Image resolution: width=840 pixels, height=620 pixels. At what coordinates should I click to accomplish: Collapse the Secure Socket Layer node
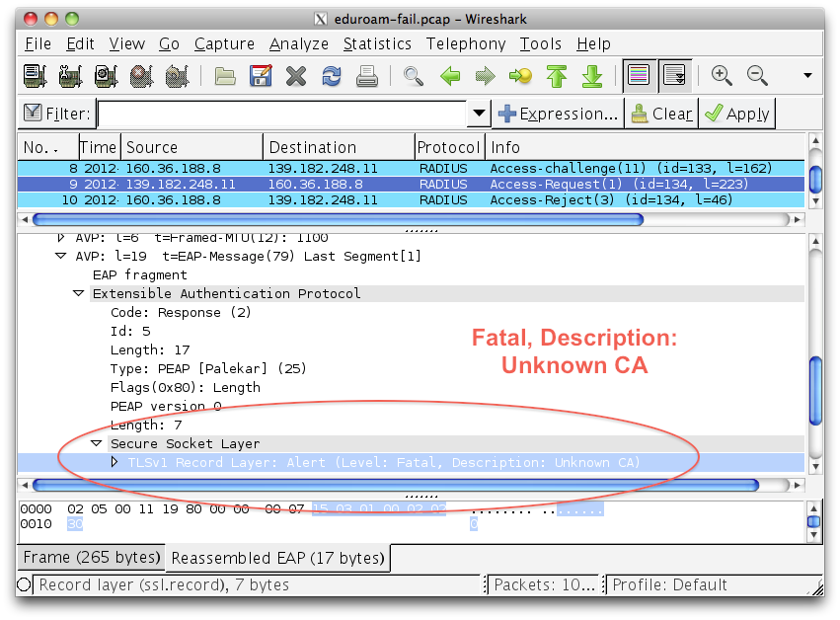coord(96,443)
